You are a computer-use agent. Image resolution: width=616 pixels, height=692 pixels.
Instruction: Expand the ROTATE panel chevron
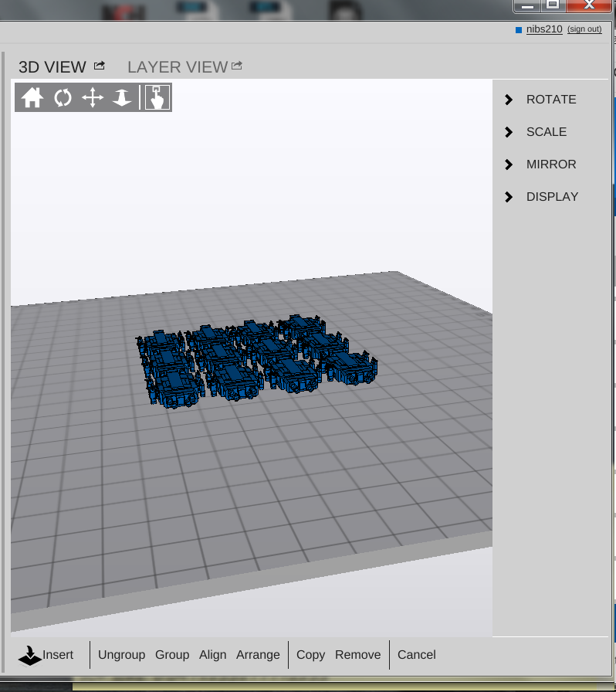tap(509, 100)
